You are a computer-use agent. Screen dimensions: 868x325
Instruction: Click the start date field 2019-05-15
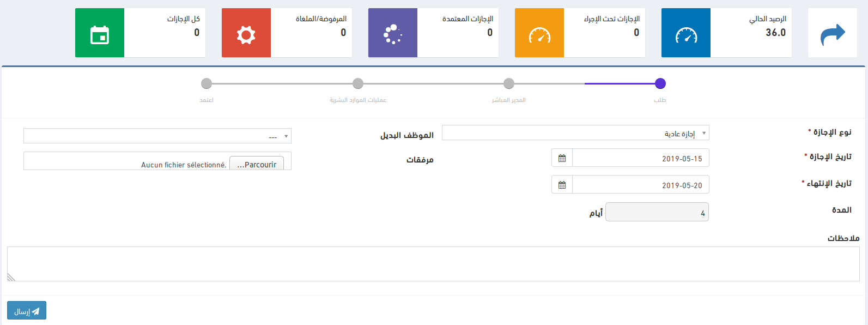[x=640, y=158]
